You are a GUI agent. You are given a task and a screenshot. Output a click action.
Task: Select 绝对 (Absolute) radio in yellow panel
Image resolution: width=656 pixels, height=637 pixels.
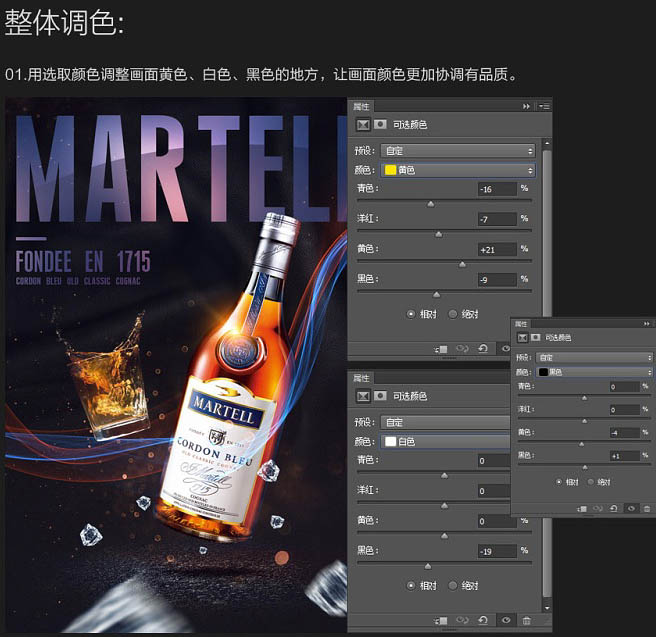(453, 314)
